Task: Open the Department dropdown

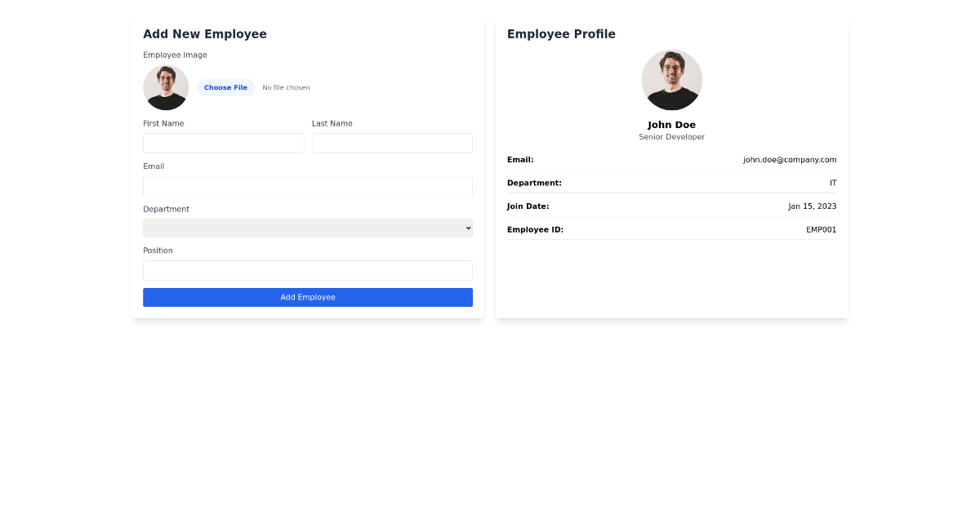Action: click(308, 228)
